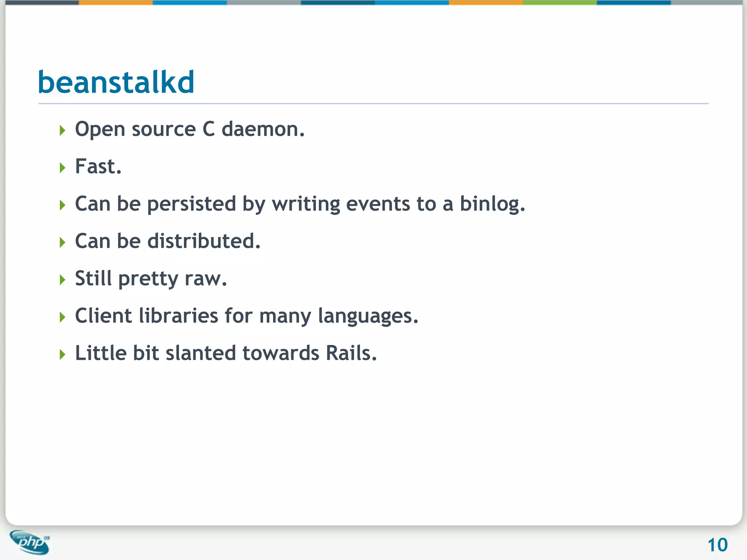Click the 'Fast.' bullet text
Image resolution: width=747 pixels, height=560 pixels.
[x=98, y=167]
